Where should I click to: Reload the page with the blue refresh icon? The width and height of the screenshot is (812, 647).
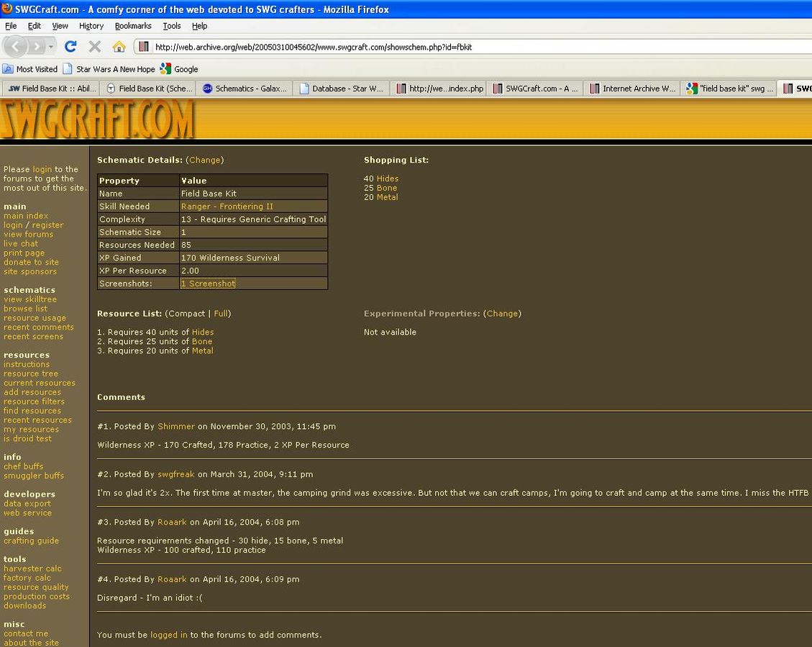[70, 47]
